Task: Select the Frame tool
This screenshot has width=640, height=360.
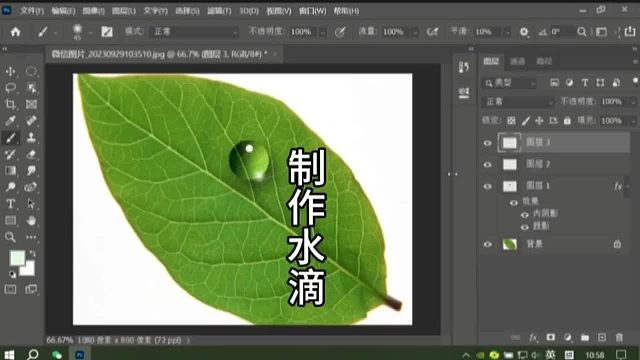Action: [x=31, y=104]
